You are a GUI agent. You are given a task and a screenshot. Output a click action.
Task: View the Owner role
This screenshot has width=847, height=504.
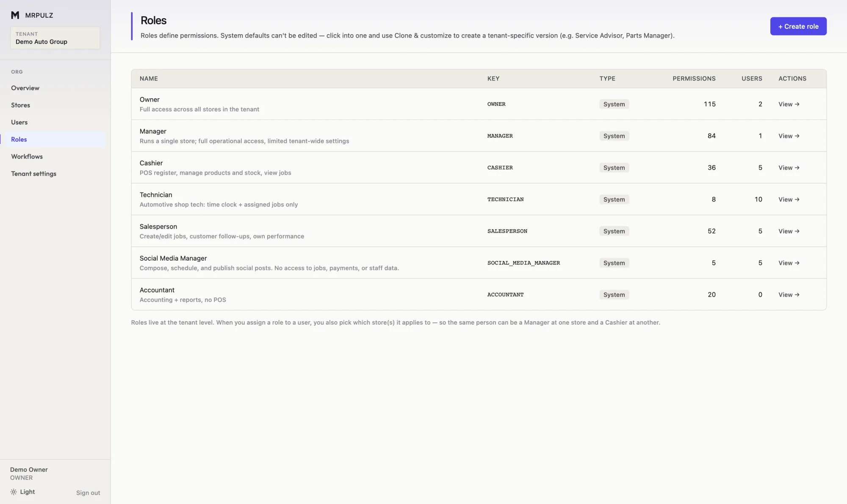(x=789, y=104)
